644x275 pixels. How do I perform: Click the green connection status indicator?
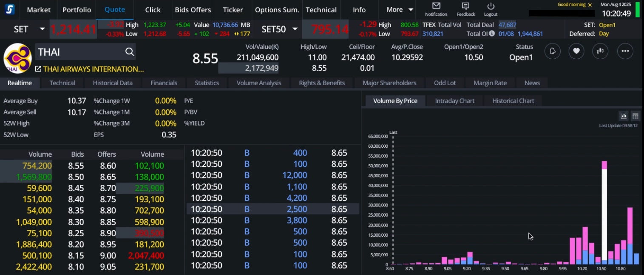pyautogui.click(x=638, y=9)
